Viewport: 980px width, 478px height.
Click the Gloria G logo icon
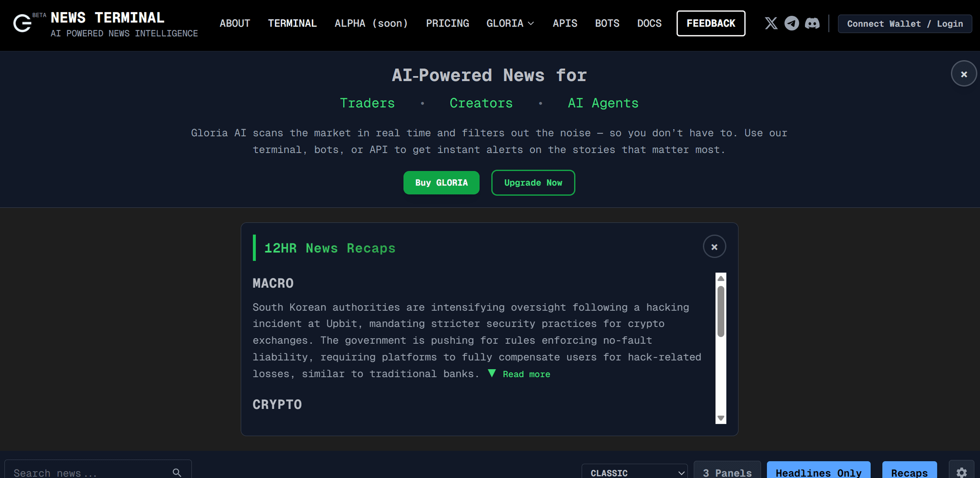pos(22,23)
